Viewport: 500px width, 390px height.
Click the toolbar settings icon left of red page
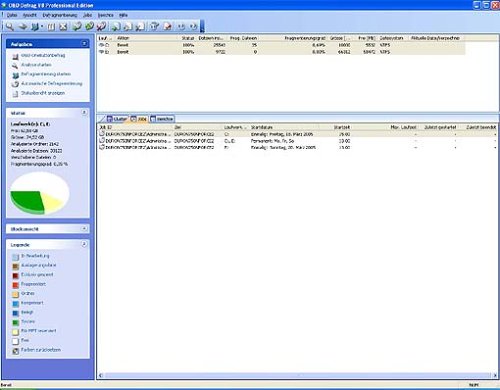[154, 26]
